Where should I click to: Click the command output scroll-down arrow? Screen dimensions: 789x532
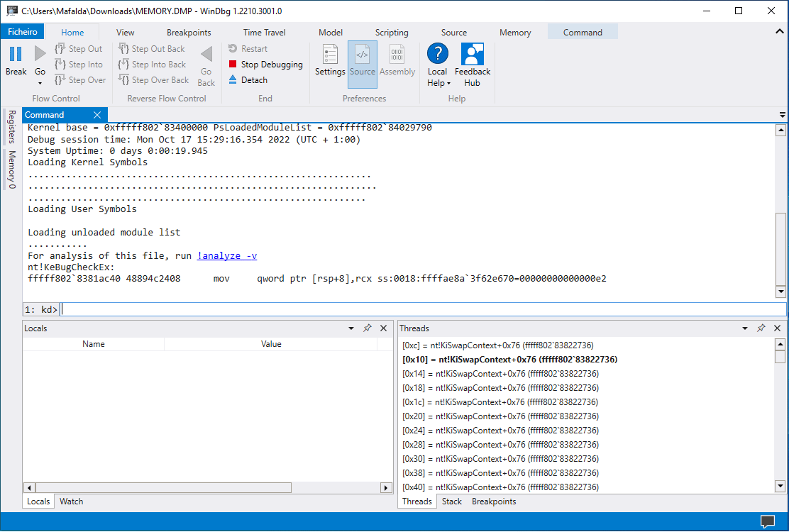coord(780,291)
